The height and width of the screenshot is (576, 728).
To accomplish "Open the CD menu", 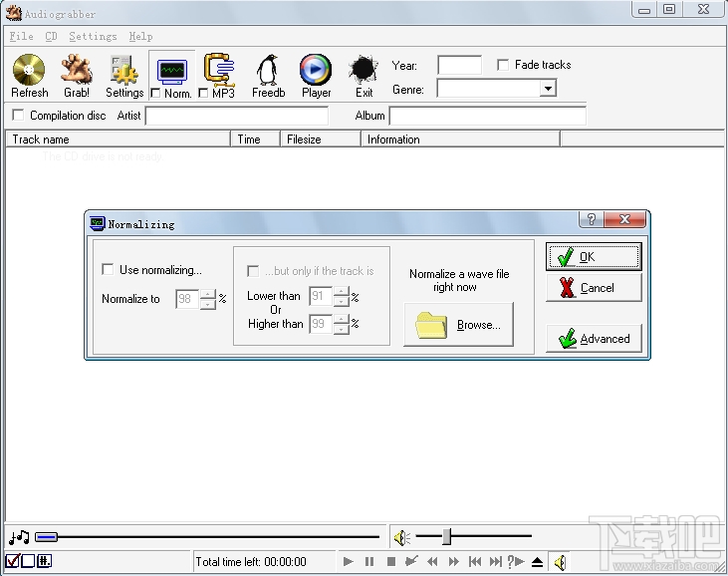I will (51, 36).
